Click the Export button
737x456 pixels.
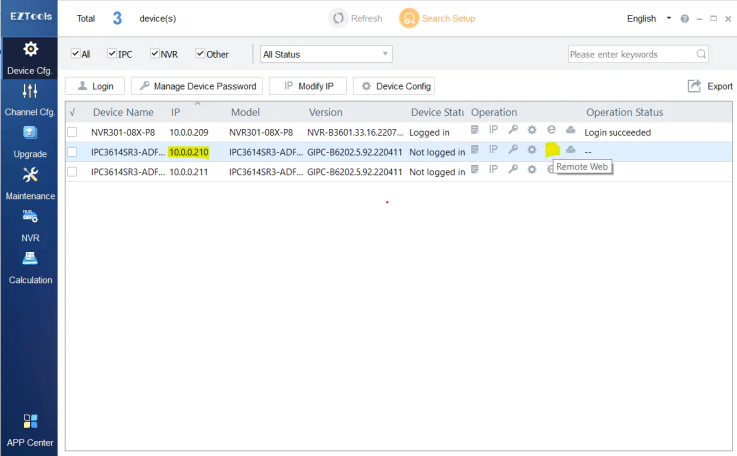coord(710,87)
